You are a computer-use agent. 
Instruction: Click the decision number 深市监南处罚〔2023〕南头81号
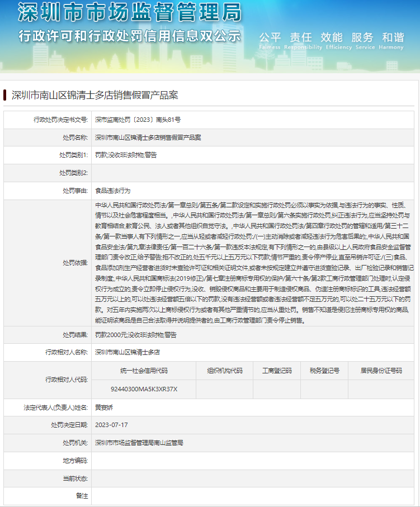(138, 120)
